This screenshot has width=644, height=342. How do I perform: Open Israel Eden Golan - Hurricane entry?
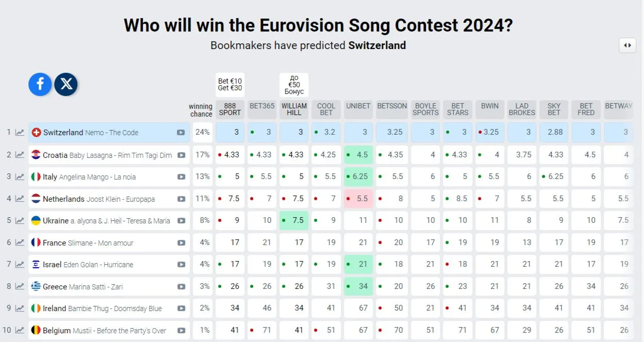pos(88,265)
